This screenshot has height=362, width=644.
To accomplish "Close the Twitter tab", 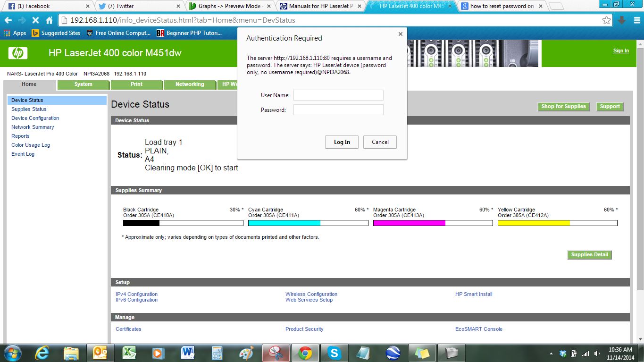I will pyautogui.click(x=178, y=6).
